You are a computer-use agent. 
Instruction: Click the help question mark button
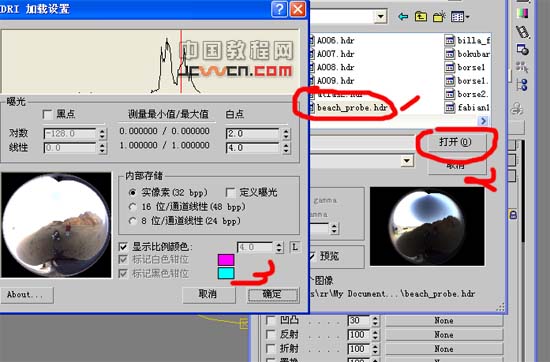click(279, 9)
